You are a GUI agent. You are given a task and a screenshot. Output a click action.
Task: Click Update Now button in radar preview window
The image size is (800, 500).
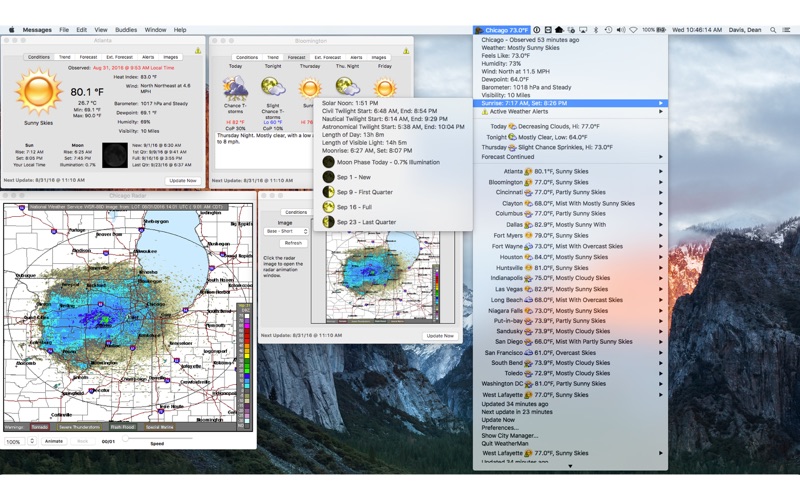click(440, 336)
